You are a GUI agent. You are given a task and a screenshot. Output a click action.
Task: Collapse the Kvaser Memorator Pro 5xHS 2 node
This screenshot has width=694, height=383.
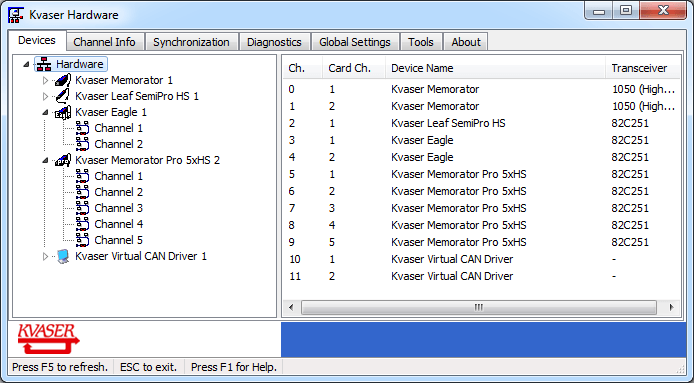click(45, 160)
